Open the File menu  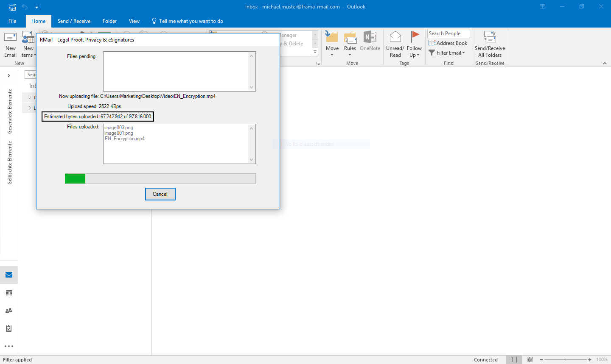pyautogui.click(x=12, y=21)
